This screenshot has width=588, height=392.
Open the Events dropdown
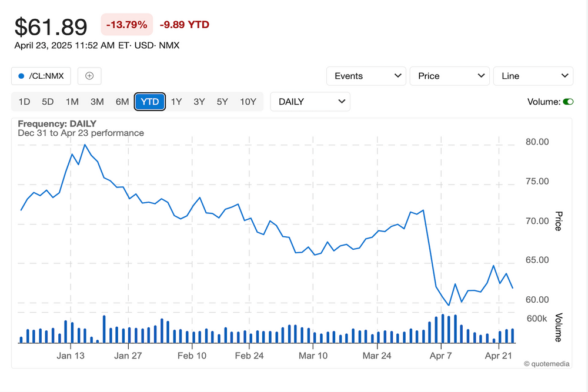coord(366,76)
